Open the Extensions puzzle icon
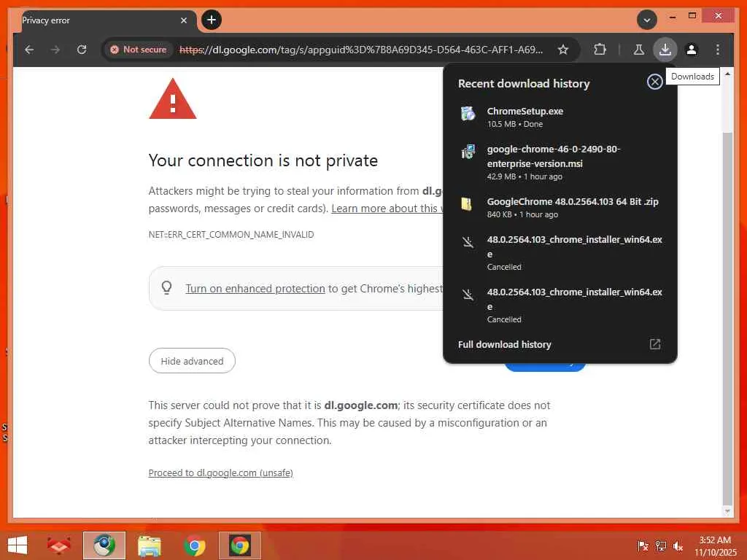Image resolution: width=747 pixels, height=560 pixels. point(600,50)
